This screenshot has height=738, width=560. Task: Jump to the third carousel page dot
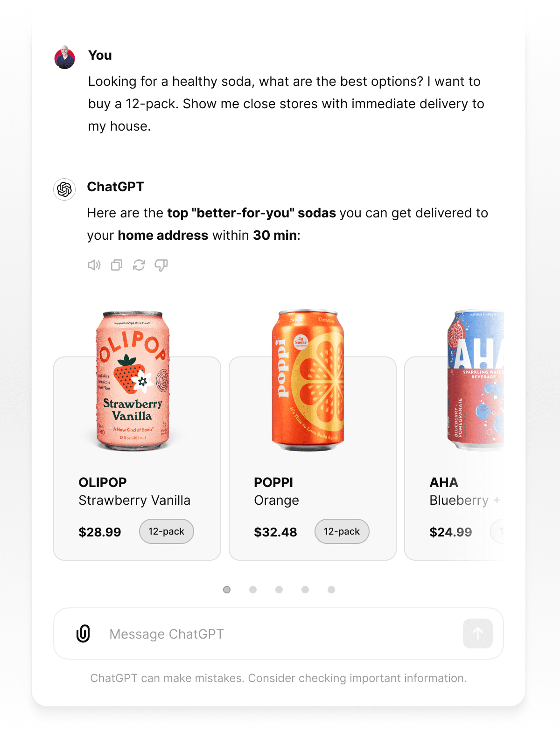[x=279, y=590]
